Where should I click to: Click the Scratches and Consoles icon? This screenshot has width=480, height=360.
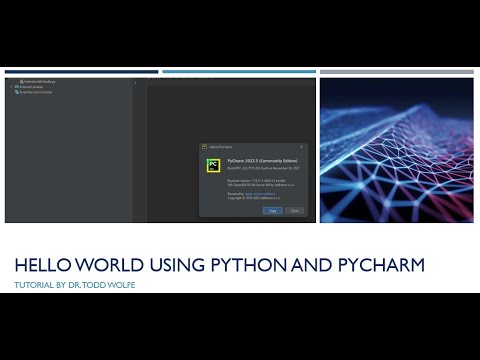click(x=17, y=92)
